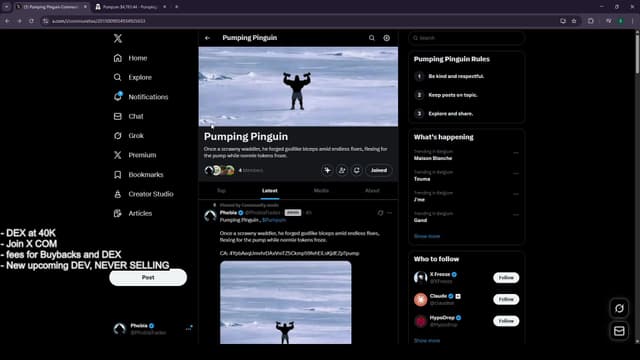
Task: Click the invite members icon
Action: pyautogui.click(x=342, y=170)
